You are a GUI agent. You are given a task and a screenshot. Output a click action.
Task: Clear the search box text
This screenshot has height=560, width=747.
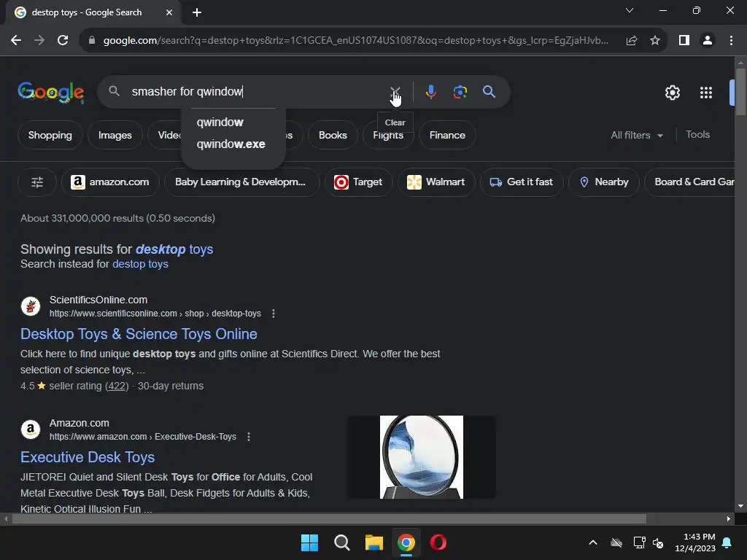coord(395,91)
